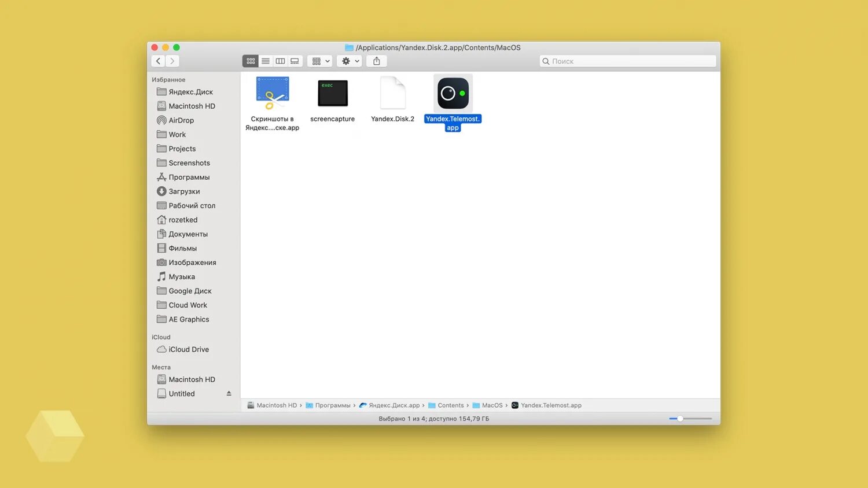Image resolution: width=868 pixels, height=488 pixels.
Task: Switch Finder to column view
Action: (280, 61)
